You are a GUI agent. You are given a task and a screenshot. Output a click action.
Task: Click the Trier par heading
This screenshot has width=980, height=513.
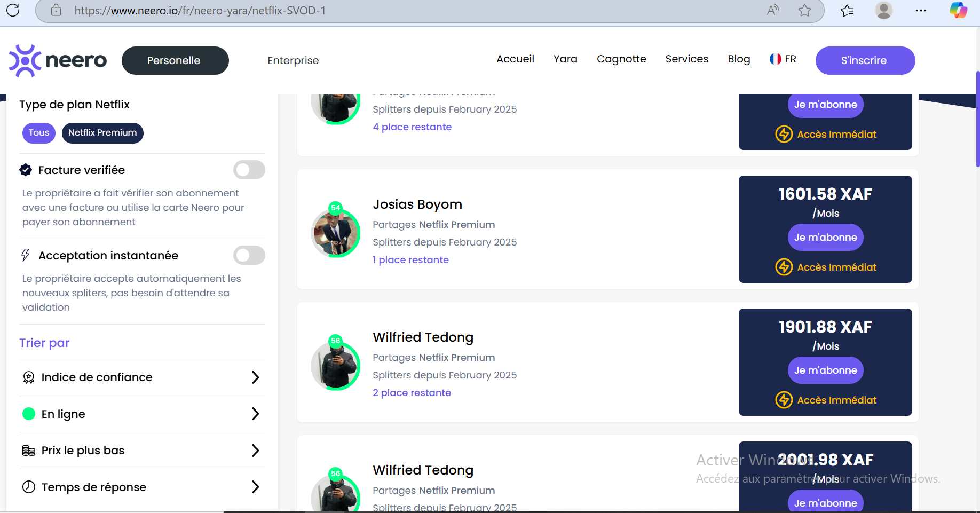pyautogui.click(x=44, y=343)
